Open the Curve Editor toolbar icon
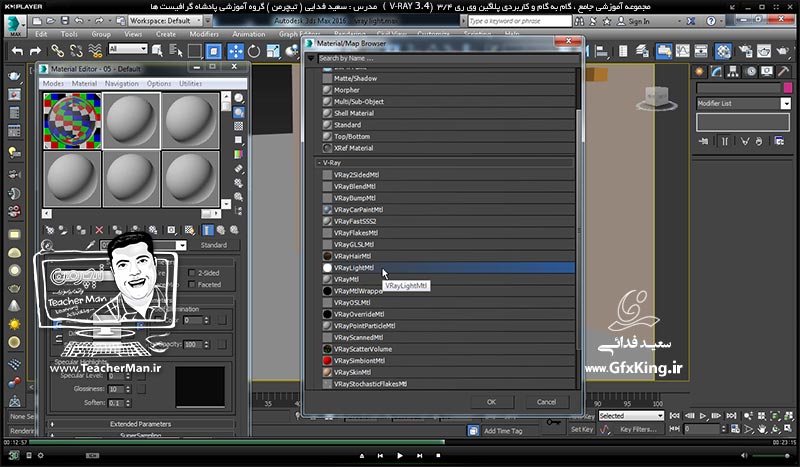Image resolution: width=800 pixels, height=467 pixels. 682,51
